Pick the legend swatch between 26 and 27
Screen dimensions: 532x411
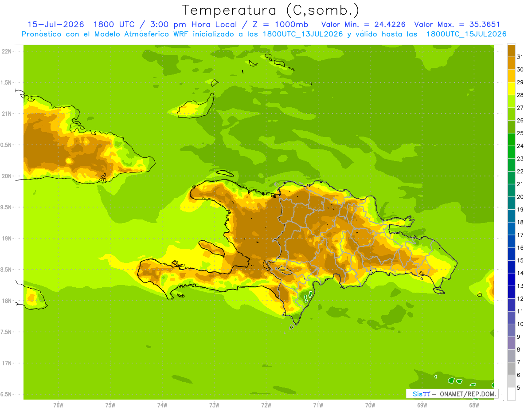pos(511,114)
